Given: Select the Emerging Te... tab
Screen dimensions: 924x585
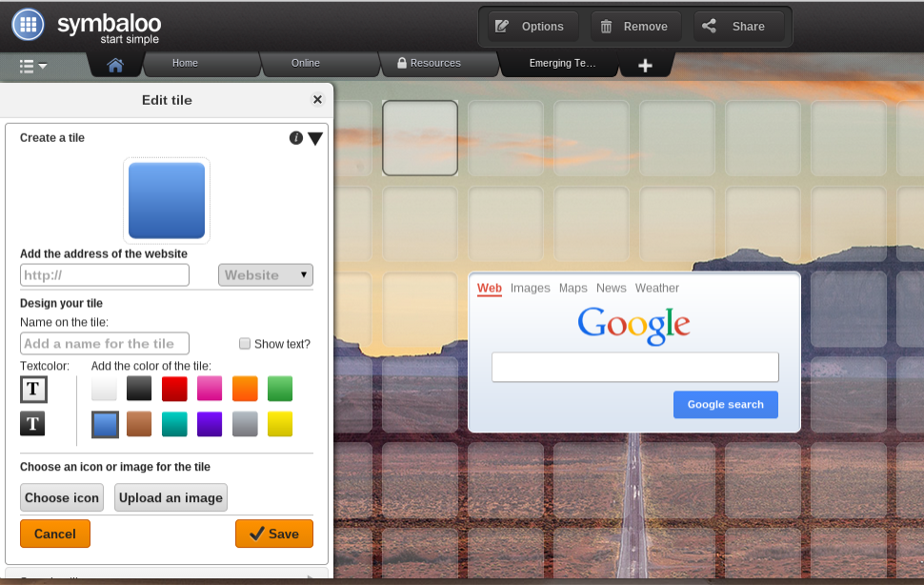Looking at the screenshot, I should click(562, 63).
